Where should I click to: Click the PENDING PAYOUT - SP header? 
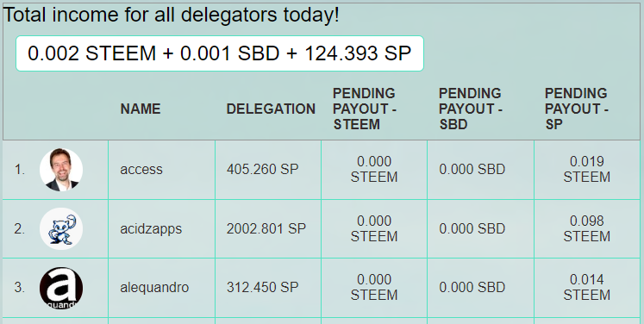click(577, 109)
